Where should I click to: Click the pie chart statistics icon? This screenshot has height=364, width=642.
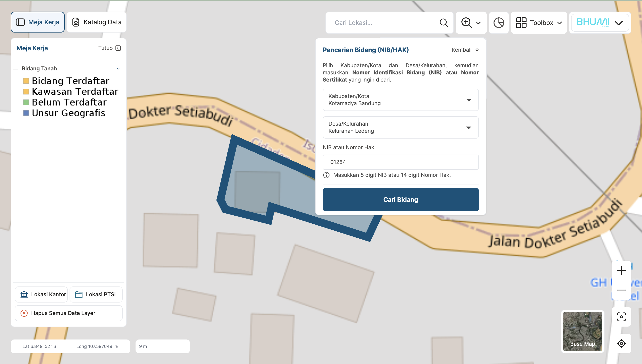coord(499,23)
